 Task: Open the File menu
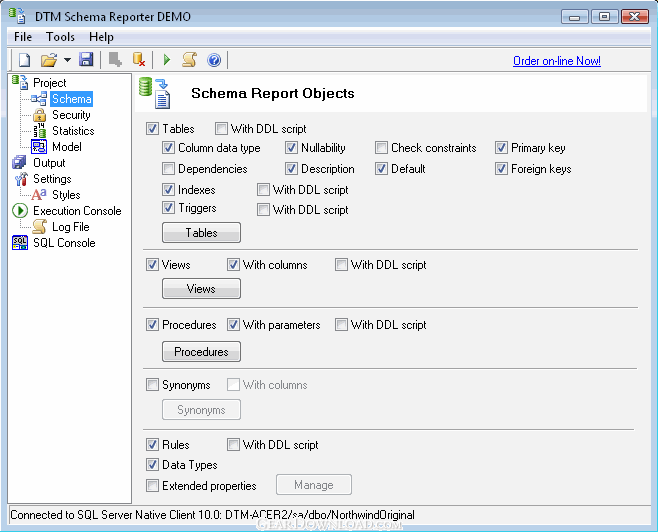point(23,37)
